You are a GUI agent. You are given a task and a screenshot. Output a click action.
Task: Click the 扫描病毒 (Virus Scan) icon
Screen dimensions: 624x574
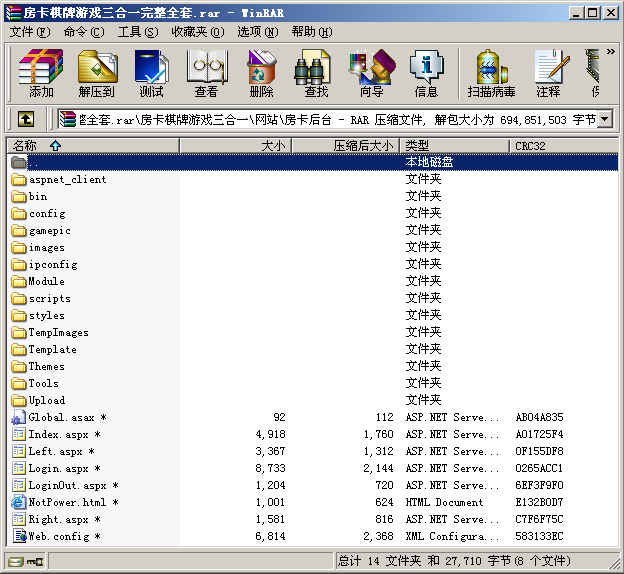click(x=491, y=72)
